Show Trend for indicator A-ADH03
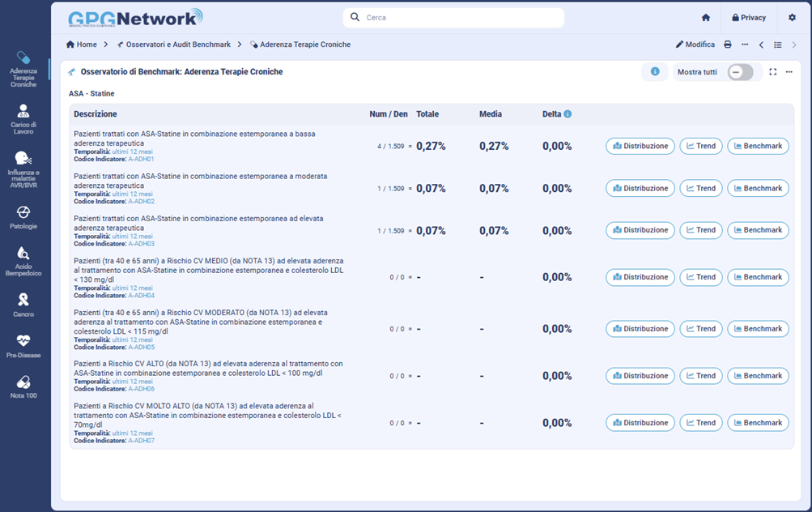The image size is (812, 512). click(700, 230)
